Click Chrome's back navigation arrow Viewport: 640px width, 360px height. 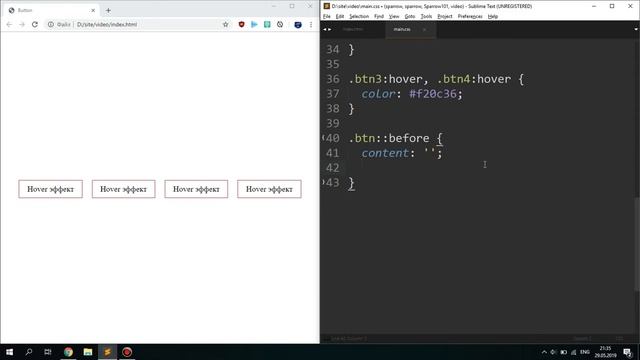coord(9,24)
